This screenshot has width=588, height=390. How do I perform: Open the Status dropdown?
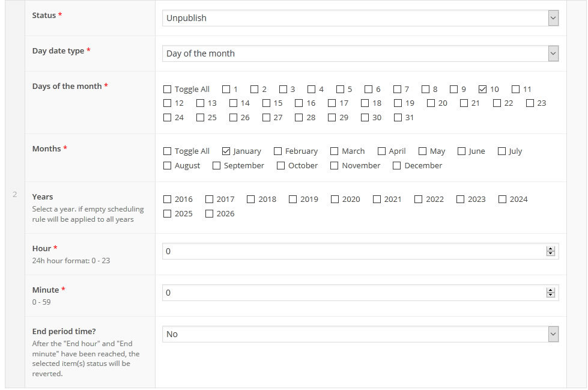pos(360,18)
